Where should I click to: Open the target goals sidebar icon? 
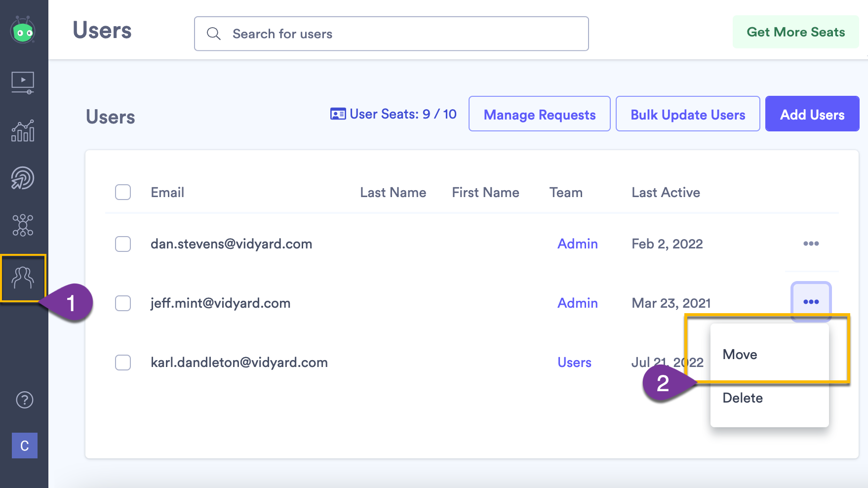[x=23, y=178]
